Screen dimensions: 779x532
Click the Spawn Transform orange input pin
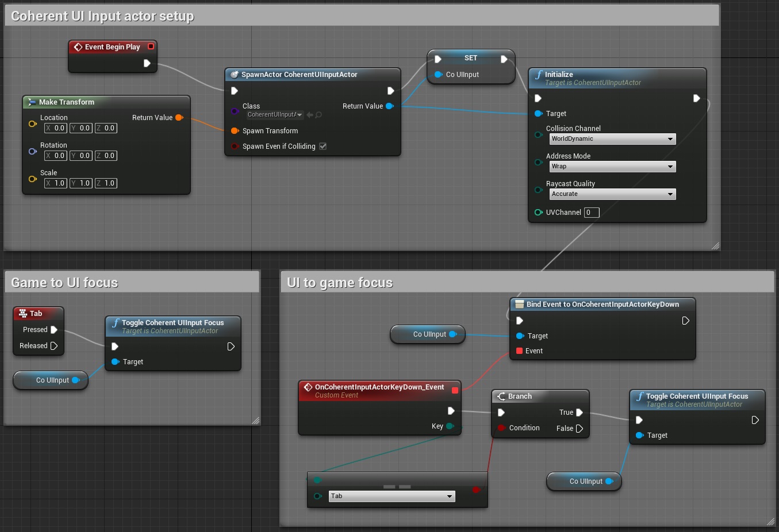point(235,131)
